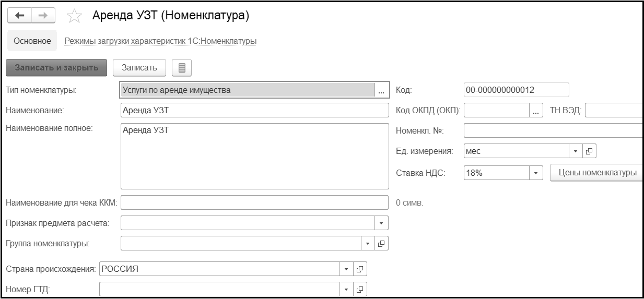Click the Цены номенклатуры button
The width and height of the screenshot is (644, 299).
click(x=596, y=172)
